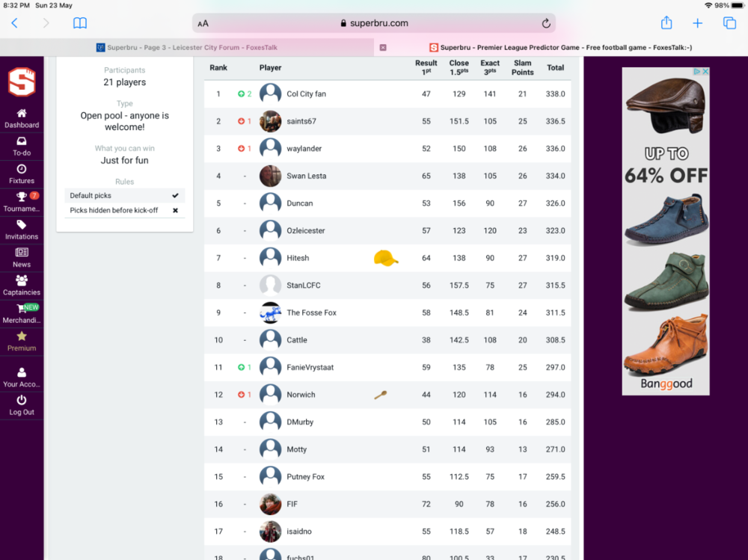Click Hitesh yellow cap icon
Screen dimensions: 748x560
click(385, 258)
